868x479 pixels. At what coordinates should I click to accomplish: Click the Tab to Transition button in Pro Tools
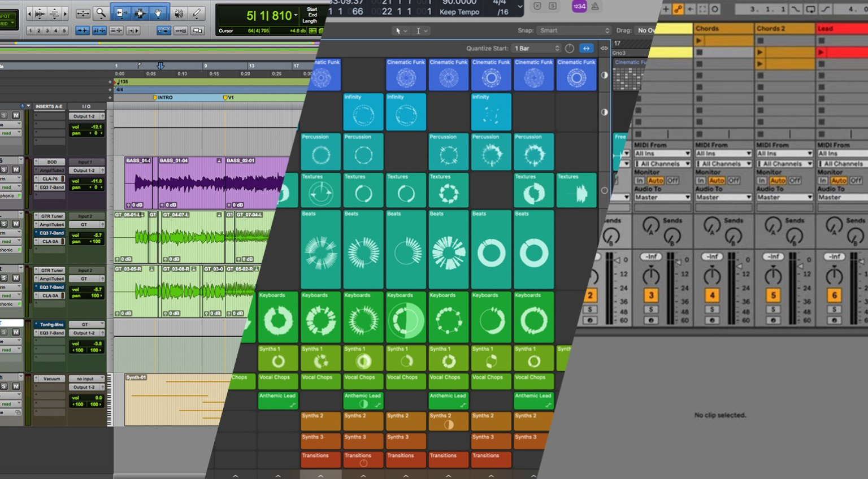point(134,31)
